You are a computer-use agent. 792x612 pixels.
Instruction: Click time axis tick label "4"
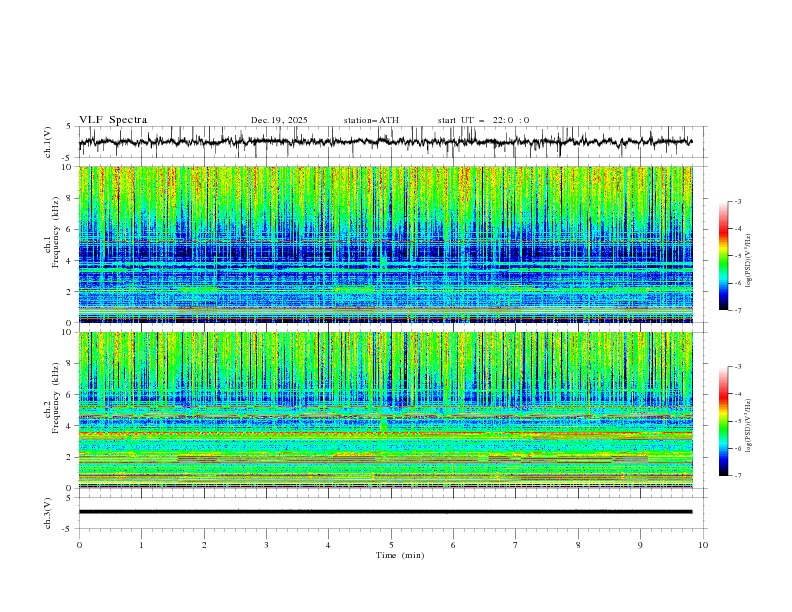click(x=328, y=545)
